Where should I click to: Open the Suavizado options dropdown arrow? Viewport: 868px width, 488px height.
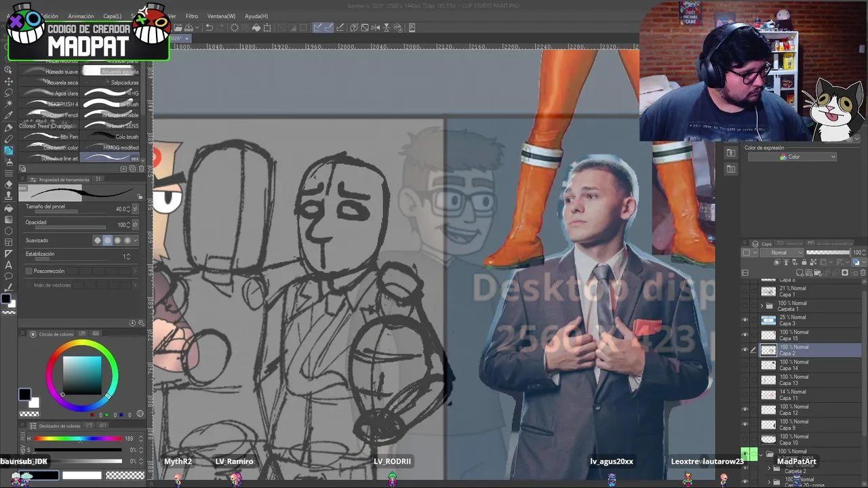(x=136, y=240)
